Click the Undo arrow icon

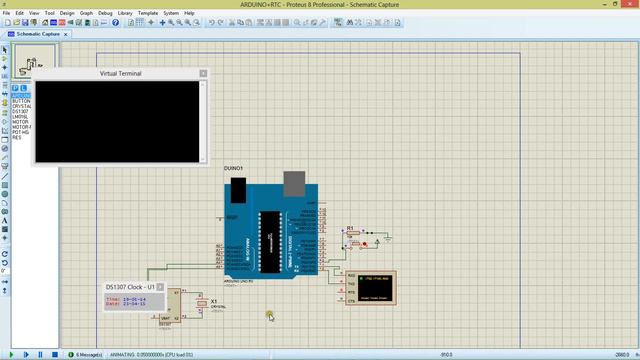pos(211,22)
